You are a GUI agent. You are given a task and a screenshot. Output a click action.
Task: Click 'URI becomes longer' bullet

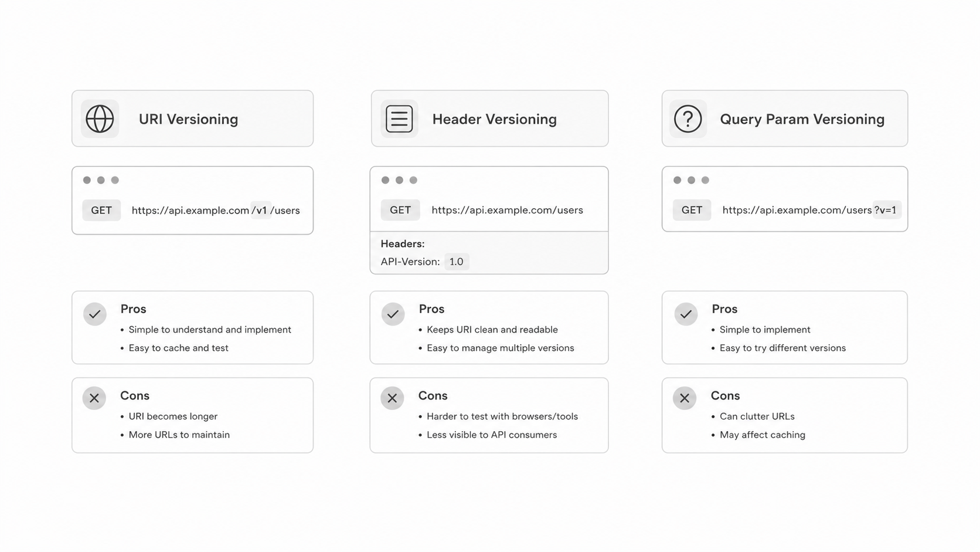(x=173, y=416)
